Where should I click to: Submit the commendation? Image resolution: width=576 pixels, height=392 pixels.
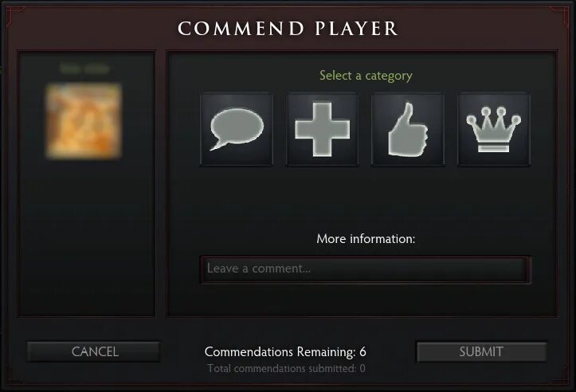tap(481, 351)
